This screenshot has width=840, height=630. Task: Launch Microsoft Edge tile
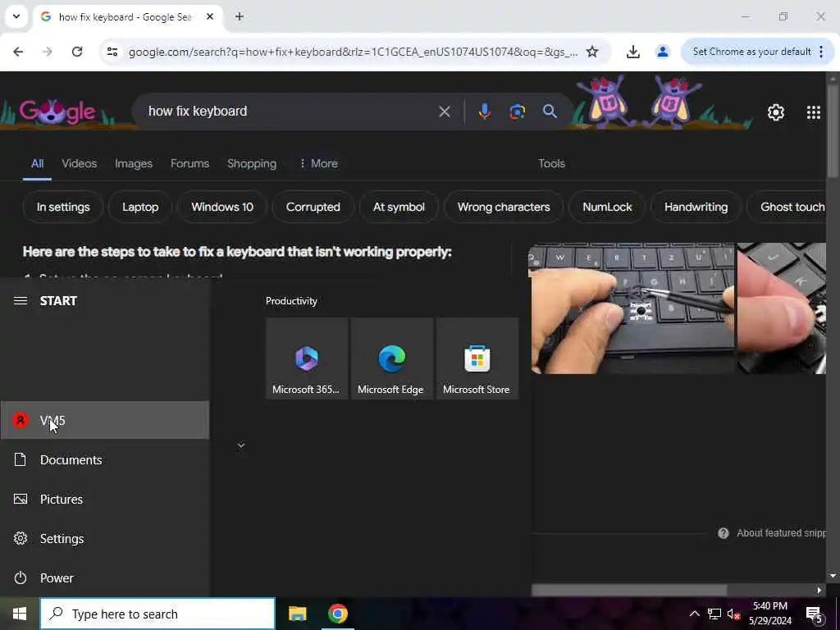(x=391, y=358)
